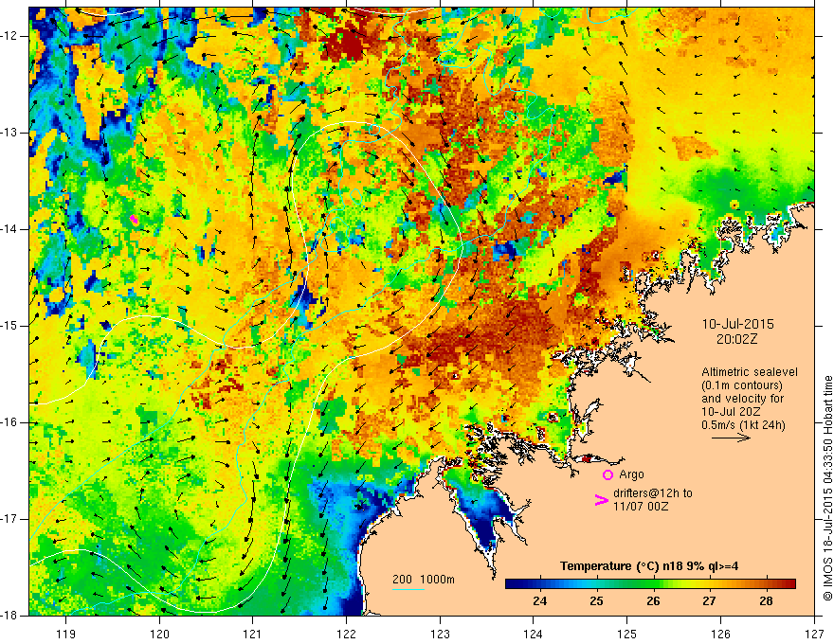Viewport: 834px width, 644px height.
Task: Click the color bar tick label '25'
Action: click(x=597, y=601)
